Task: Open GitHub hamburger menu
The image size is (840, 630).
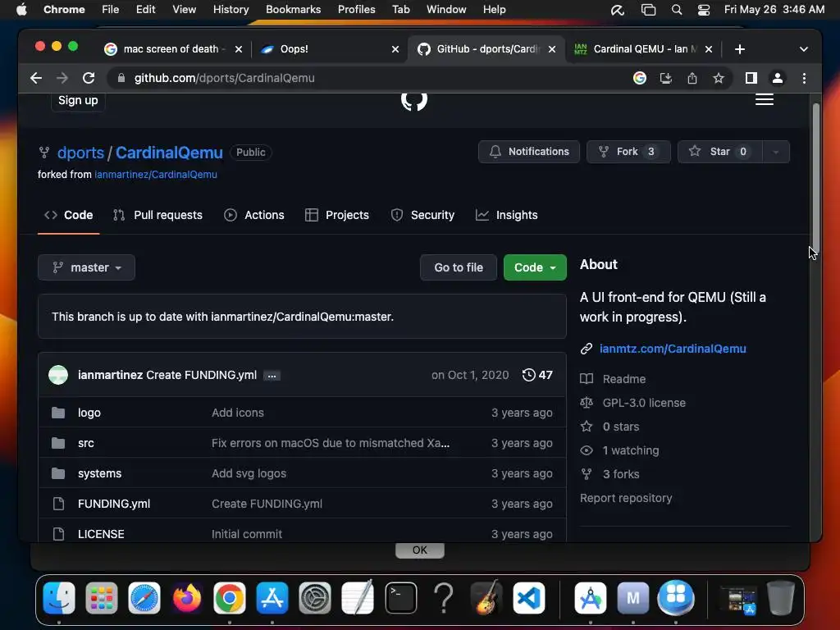Action: point(765,99)
